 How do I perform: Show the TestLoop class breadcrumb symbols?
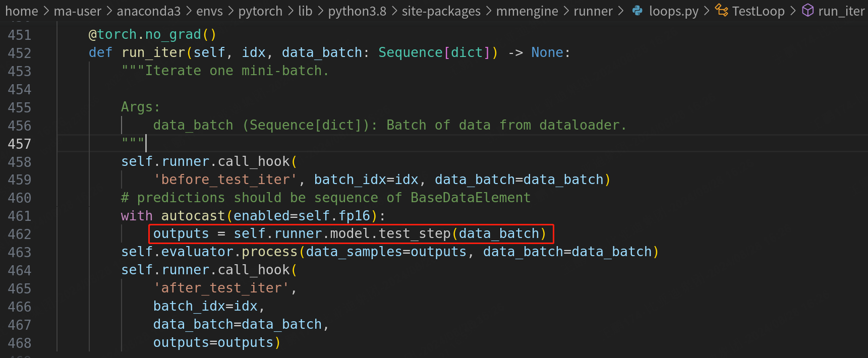[x=758, y=11]
